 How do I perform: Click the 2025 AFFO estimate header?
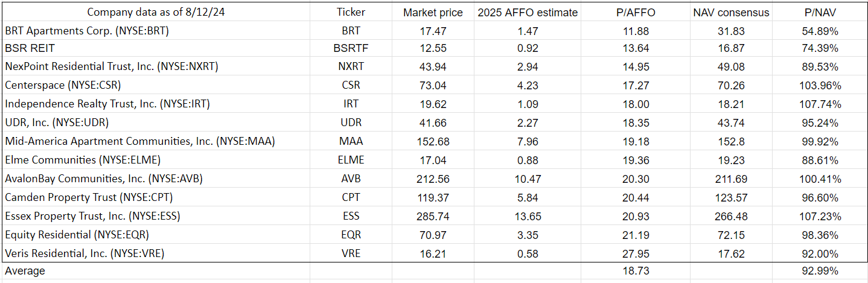click(527, 12)
